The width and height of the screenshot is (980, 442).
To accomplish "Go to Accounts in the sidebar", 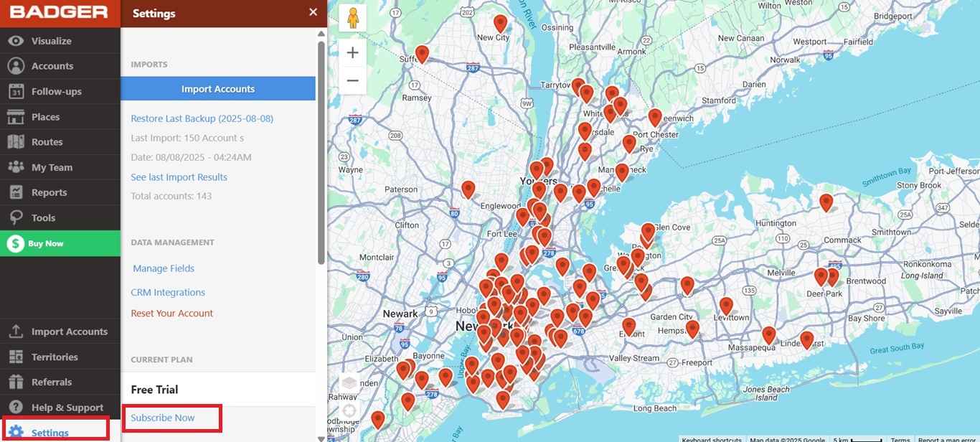I will pyautogui.click(x=60, y=66).
